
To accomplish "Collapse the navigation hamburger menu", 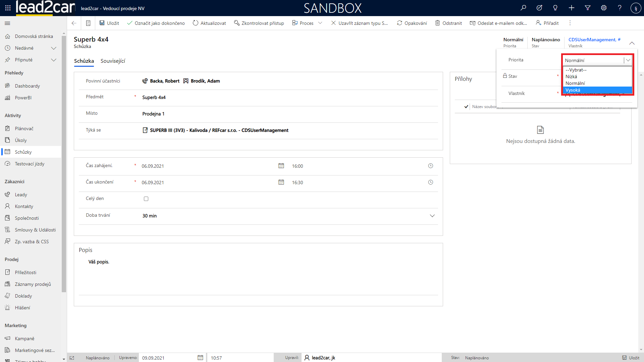I will pyautogui.click(x=7, y=23).
